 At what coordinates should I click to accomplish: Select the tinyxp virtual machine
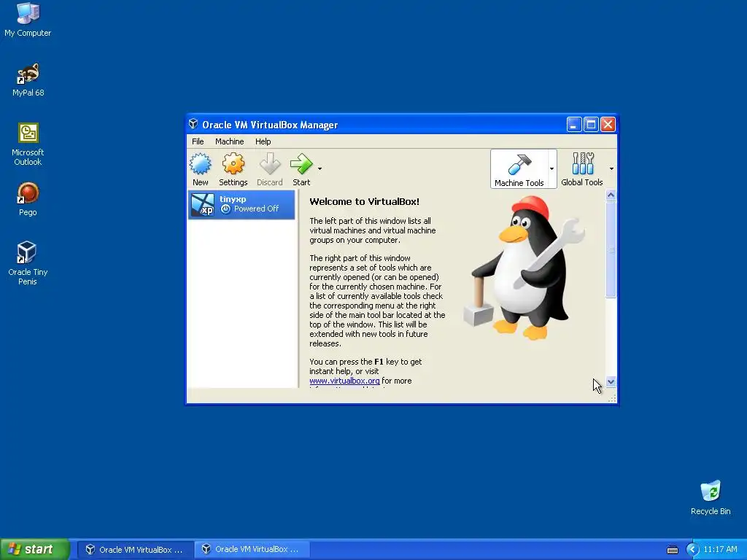pyautogui.click(x=241, y=205)
